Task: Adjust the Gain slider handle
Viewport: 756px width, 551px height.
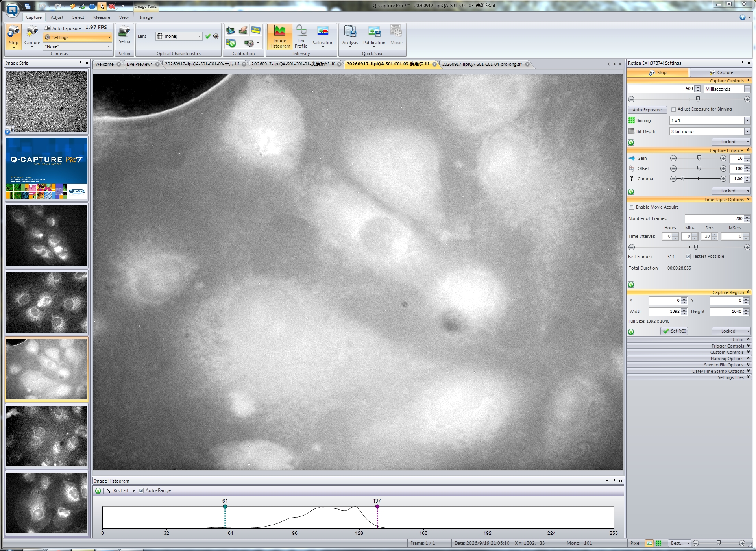Action: pyautogui.click(x=699, y=158)
